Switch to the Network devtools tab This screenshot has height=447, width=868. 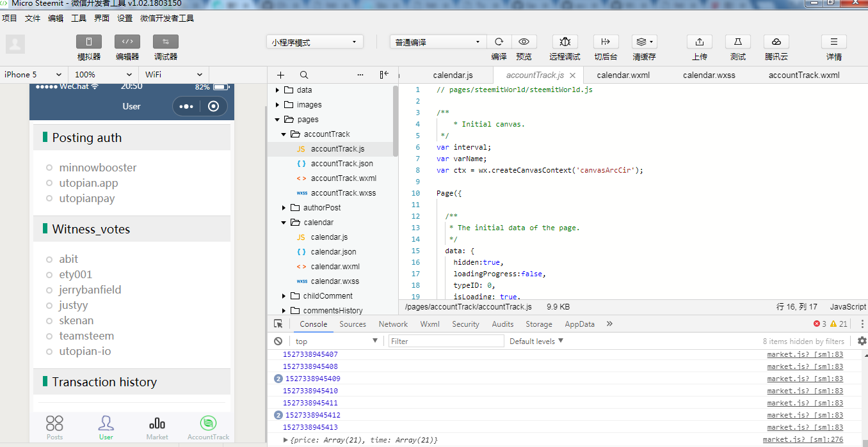click(393, 324)
